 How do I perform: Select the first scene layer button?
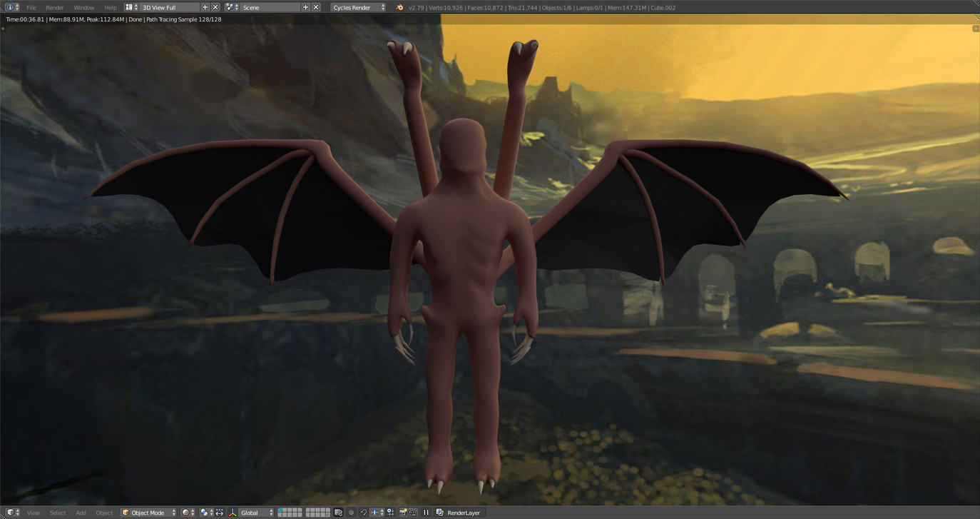coord(280,510)
